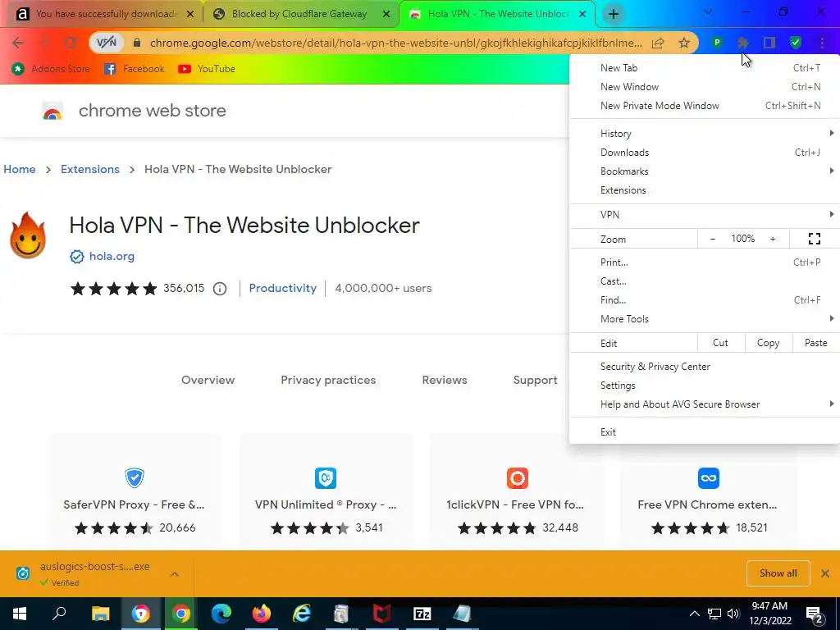Click the Hola flame logo icon
840x630 pixels.
[x=28, y=235]
